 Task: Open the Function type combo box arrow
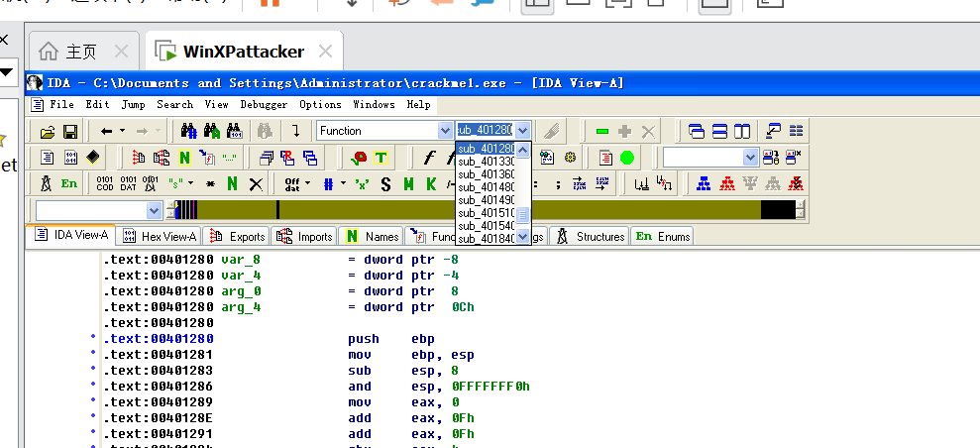pos(445,131)
